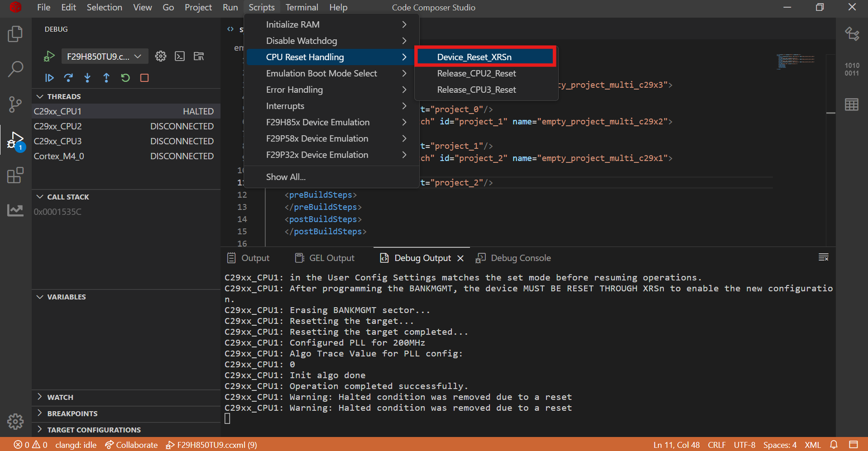Open the notifications bell in the status bar
The height and width of the screenshot is (451, 868).
coord(834,445)
